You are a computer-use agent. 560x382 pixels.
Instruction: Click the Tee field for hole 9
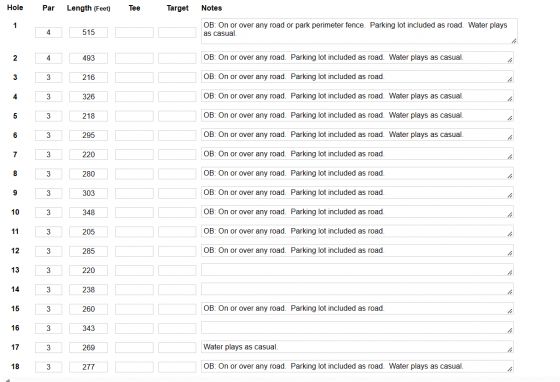click(134, 193)
